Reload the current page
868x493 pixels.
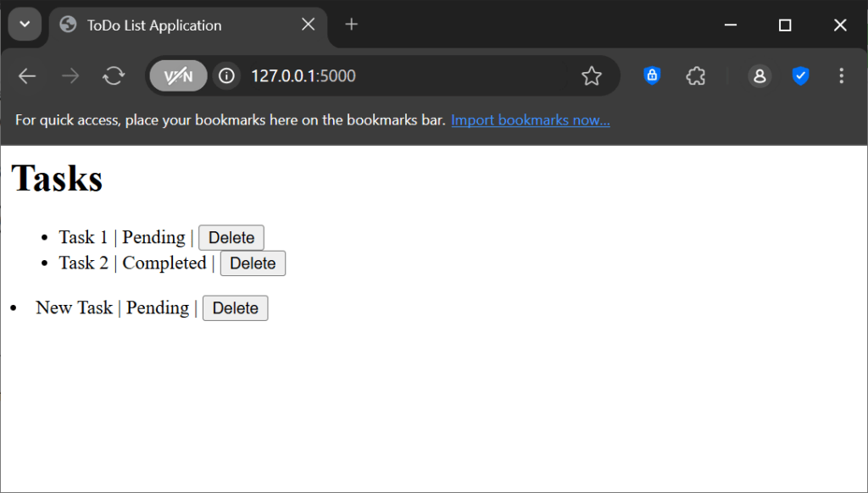click(114, 75)
